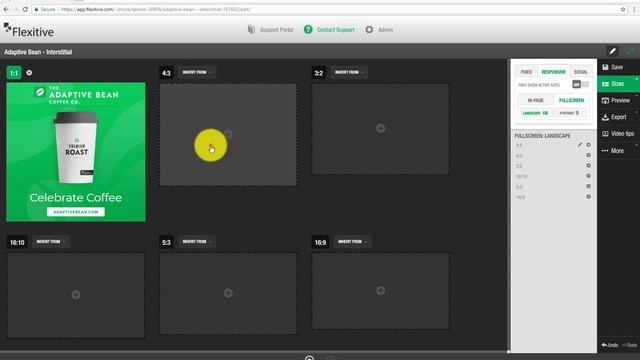Click the Video tips screen icon
The width and height of the screenshot is (640, 360).
coord(605,134)
